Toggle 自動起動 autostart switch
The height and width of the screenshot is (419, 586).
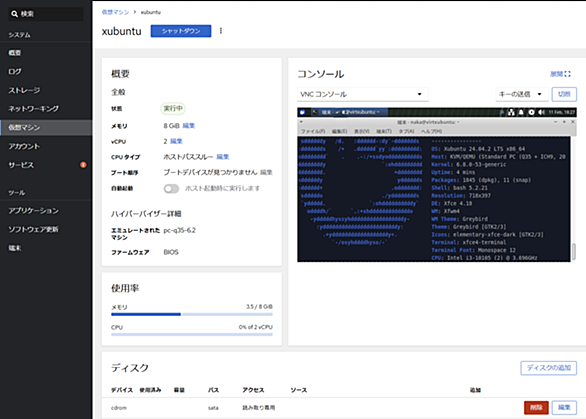point(171,188)
